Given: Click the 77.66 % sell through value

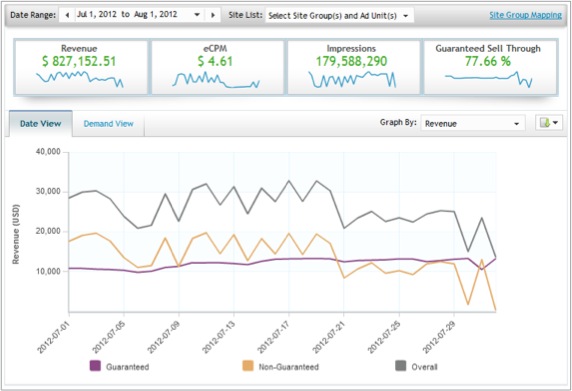Looking at the screenshot, I should coord(488,61).
